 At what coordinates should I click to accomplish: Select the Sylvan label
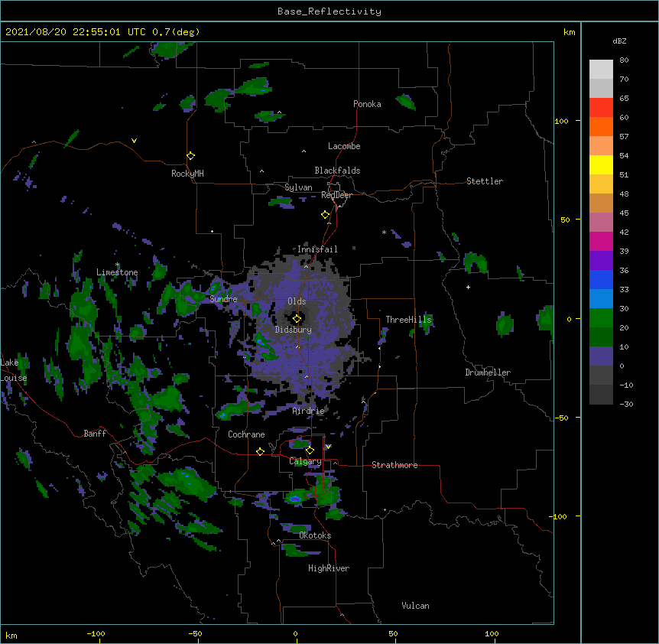coord(298,187)
